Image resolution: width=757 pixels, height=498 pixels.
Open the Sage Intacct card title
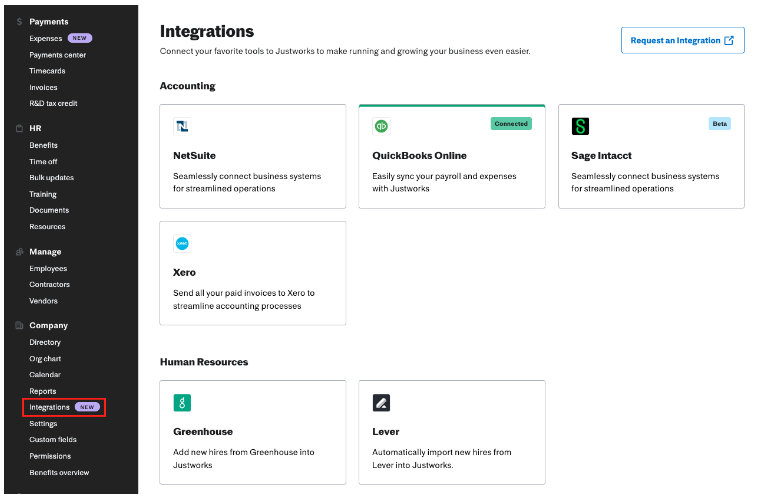pyautogui.click(x=601, y=155)
